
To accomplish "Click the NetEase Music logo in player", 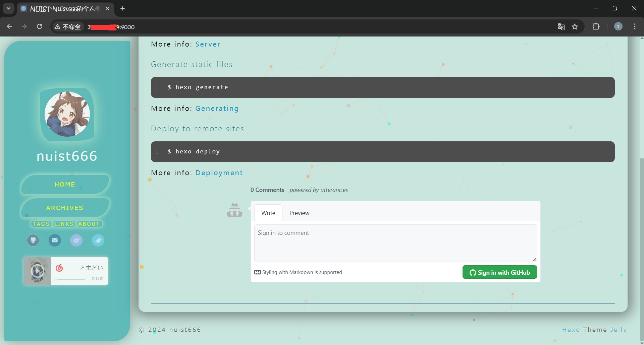I will coord(59,268).
